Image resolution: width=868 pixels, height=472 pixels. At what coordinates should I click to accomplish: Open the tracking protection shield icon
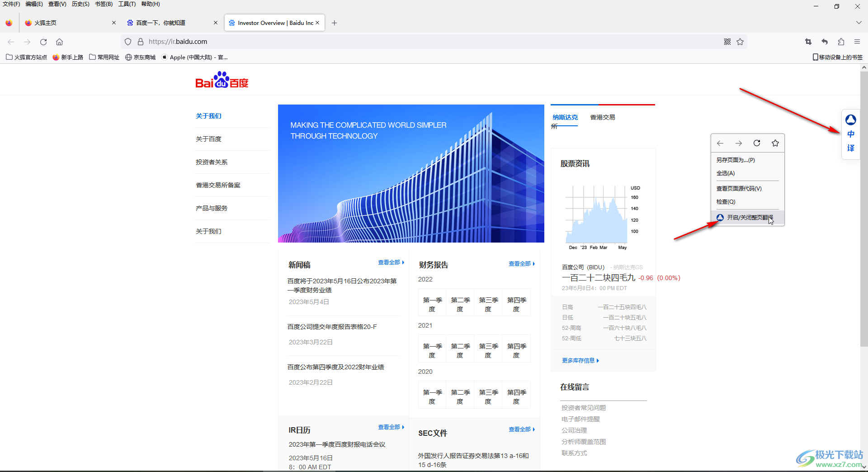(x=128, y=42)
